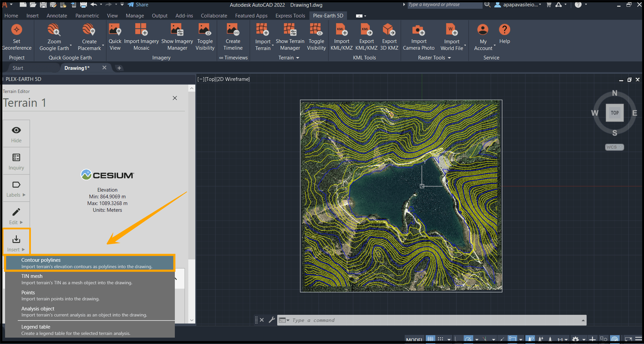Viewport: 644px width, 344px height.
Task: Switch to the Home ribbon tab
Action: tap(11, 15)
